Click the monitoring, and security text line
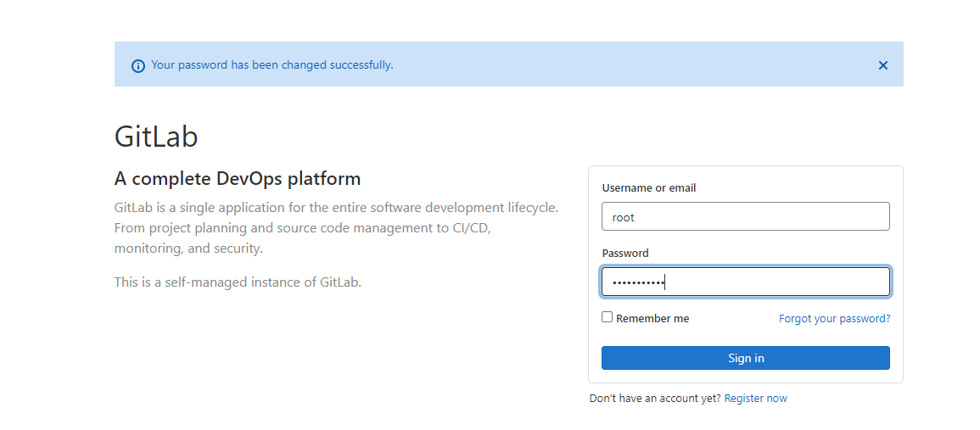 point(188,249)
